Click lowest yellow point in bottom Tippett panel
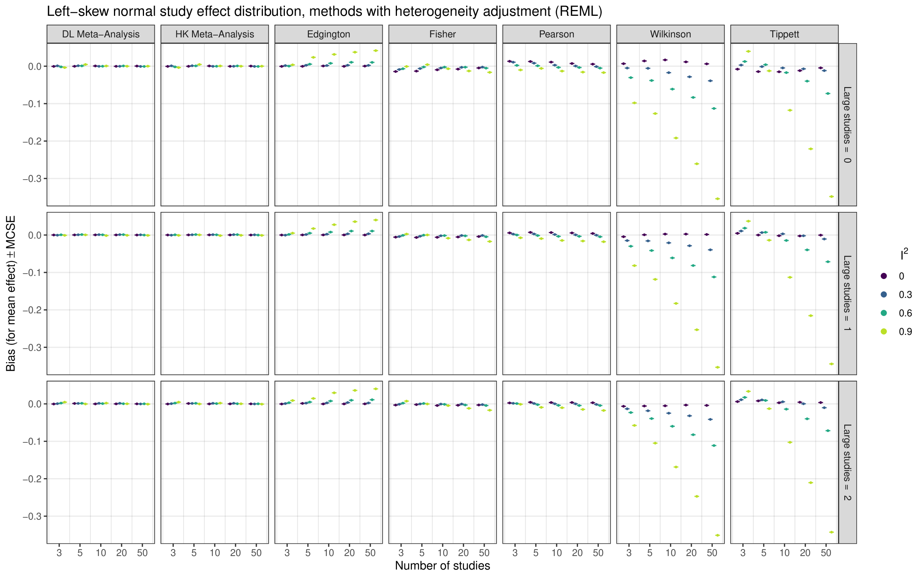The height and width of the screenshot is (578, 924). 831,532
